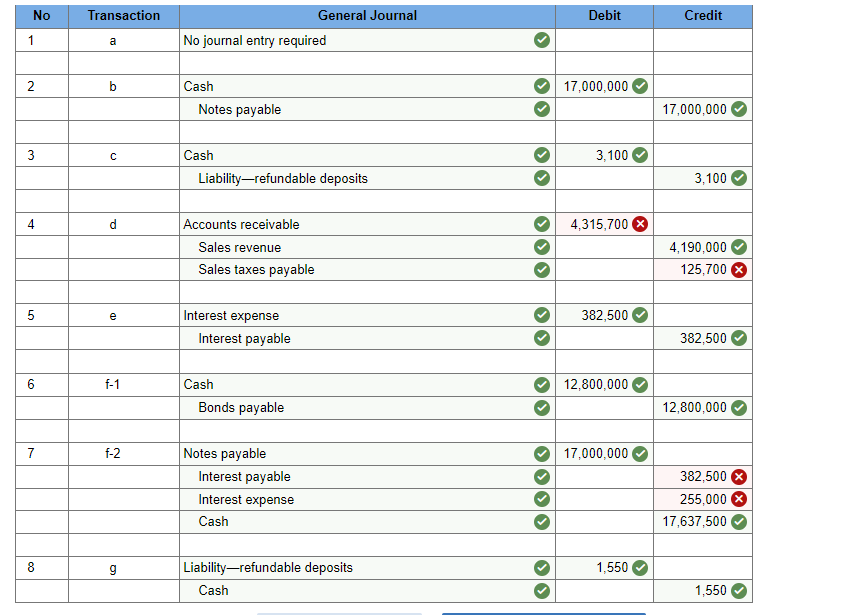Click the Transaction column header

tap(124, 16)
